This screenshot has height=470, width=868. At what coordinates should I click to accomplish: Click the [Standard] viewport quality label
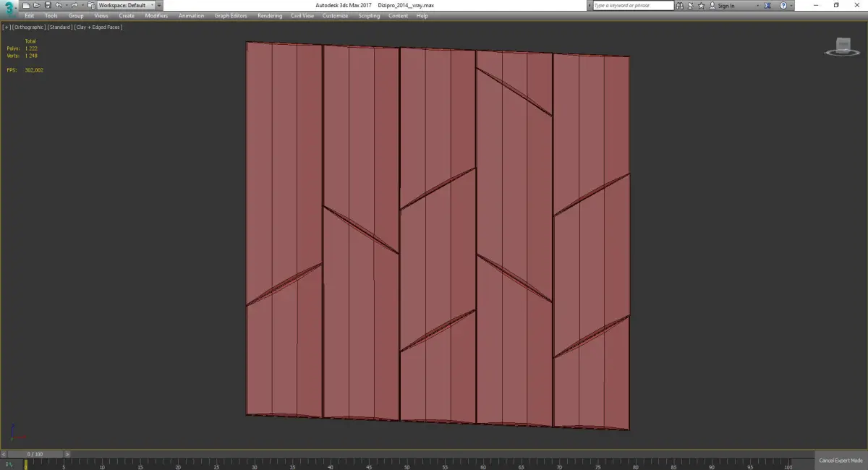click(x=61, y=27)
